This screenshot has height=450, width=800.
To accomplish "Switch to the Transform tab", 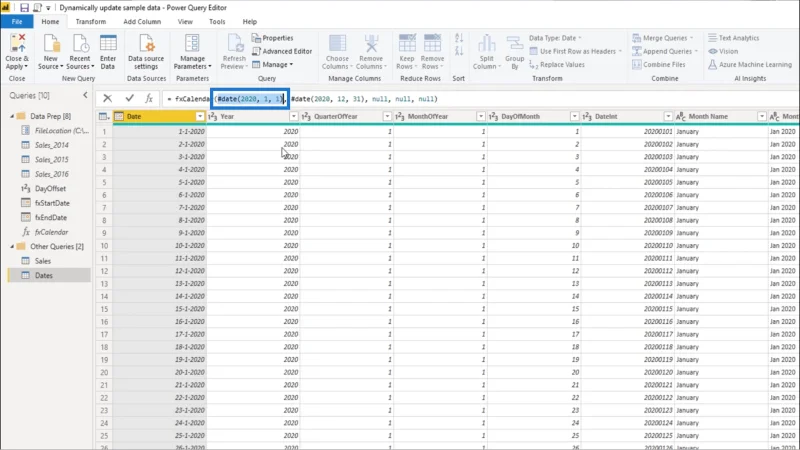I will pos(91,21).
